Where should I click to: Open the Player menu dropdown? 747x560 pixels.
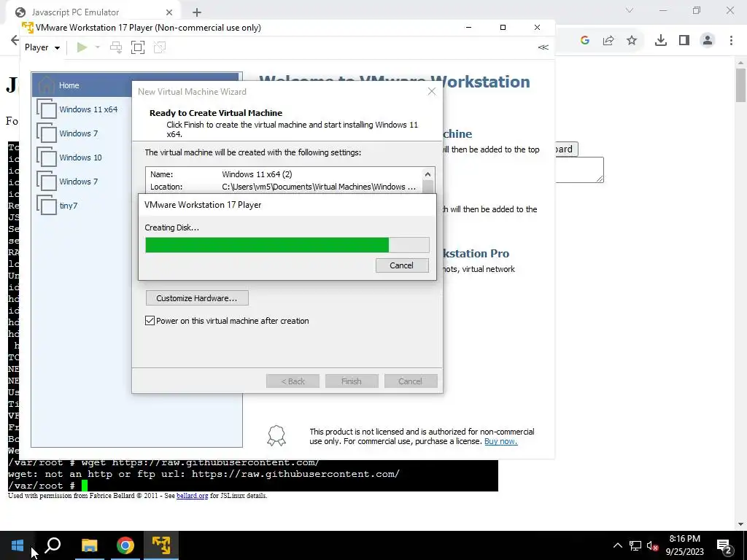(42, 47)
